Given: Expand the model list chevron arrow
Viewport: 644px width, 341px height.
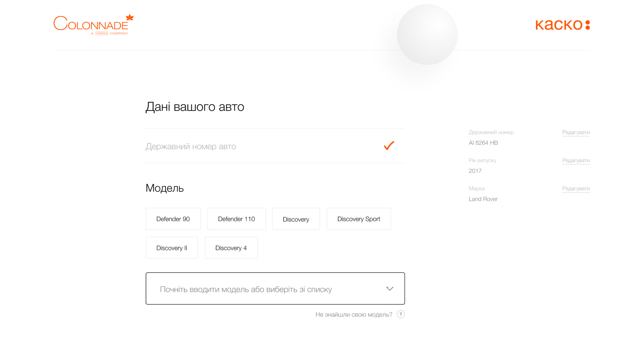Looking at the screenshot, I should (x=390, y=289).
